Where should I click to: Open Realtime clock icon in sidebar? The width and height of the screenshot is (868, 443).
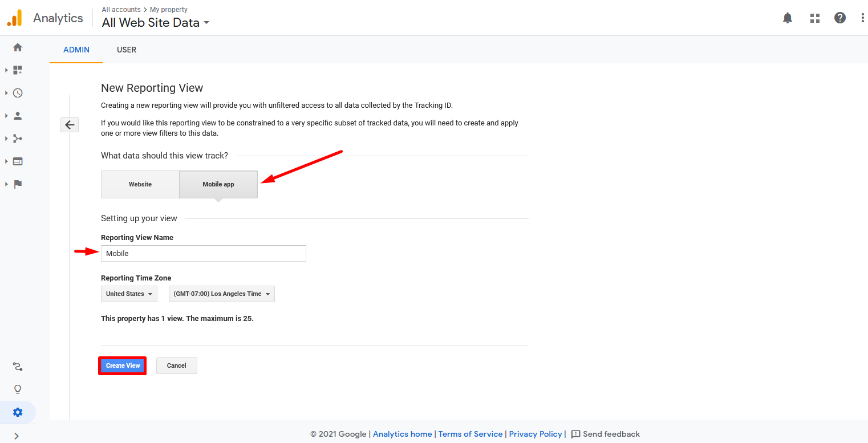(x=18, y=93)
